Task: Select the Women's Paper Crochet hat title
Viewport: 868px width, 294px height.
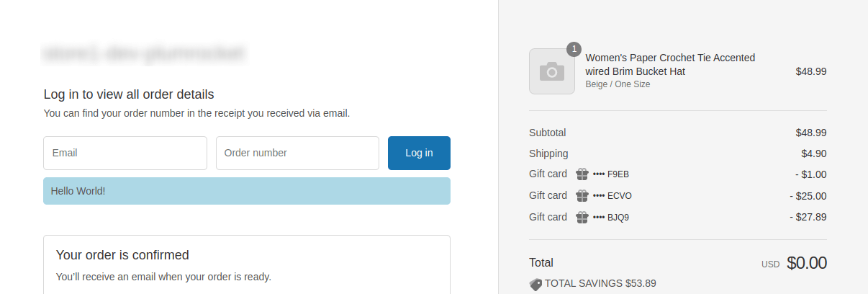Action: [x=670, y=65]
